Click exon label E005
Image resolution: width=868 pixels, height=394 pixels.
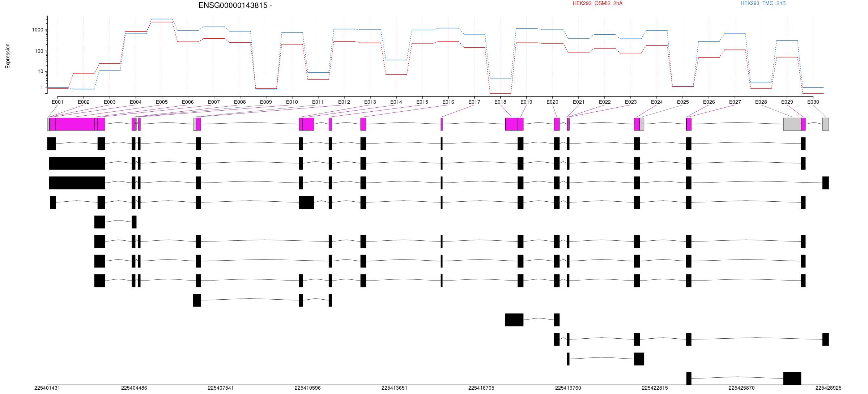tap(162, 102)
